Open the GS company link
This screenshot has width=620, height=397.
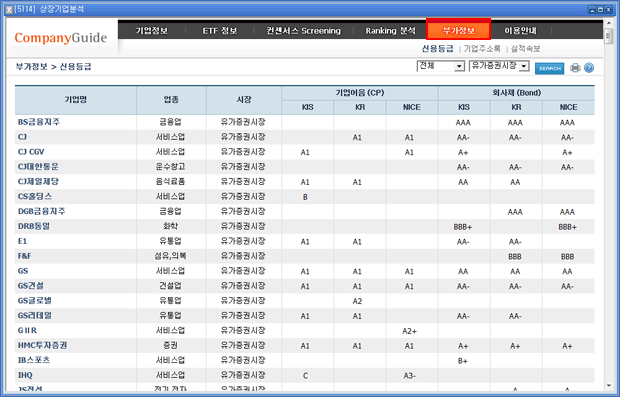click(x=23, y=271)
